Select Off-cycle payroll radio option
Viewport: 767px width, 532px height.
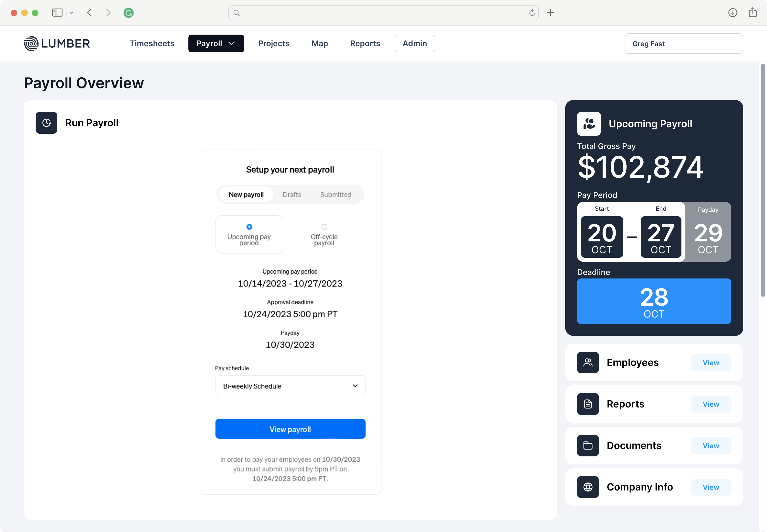(x=324, y=227)
